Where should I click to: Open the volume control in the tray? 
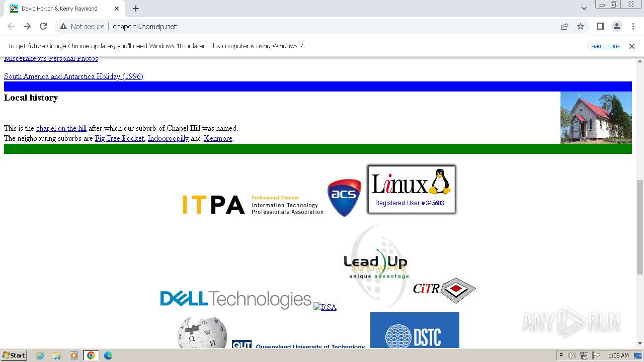tap(572, 355)
